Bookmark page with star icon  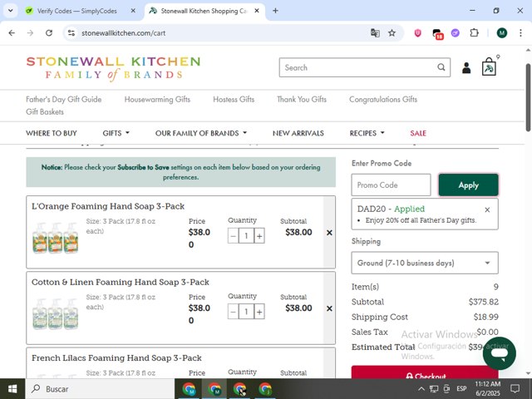click(x=392, y=33)
